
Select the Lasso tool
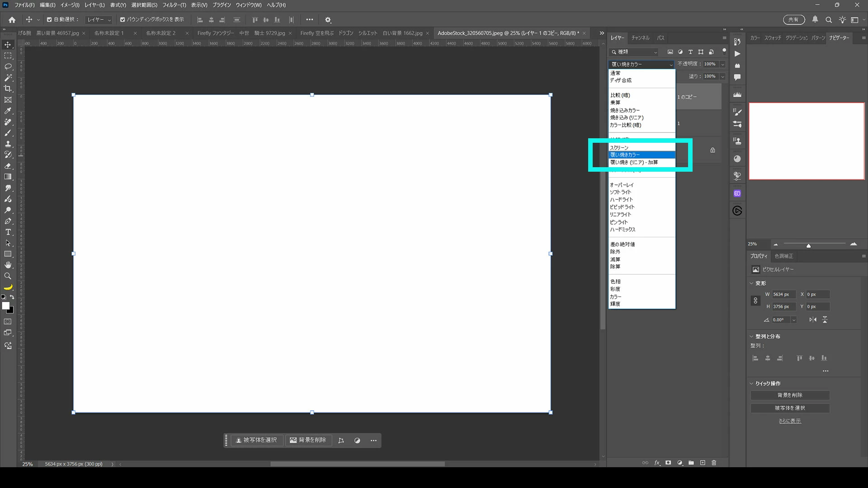point(8,66)
